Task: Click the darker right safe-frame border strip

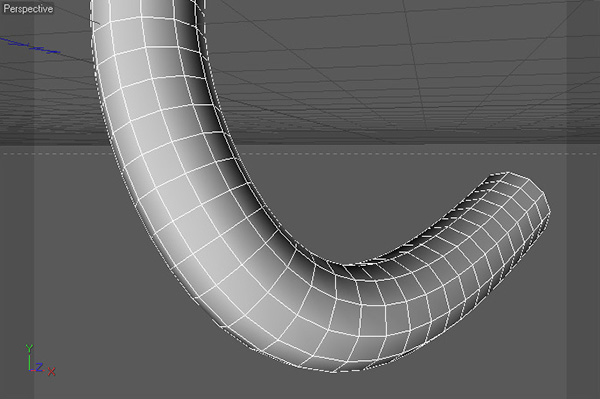Action: [x=583, y=199]
